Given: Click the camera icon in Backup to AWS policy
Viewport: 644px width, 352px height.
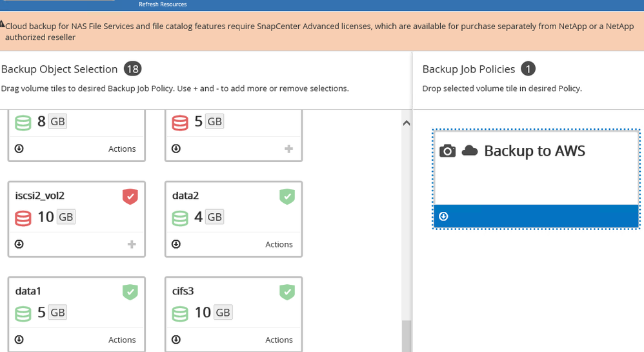Looking at the screenshot, I should (x=447, y=150).
